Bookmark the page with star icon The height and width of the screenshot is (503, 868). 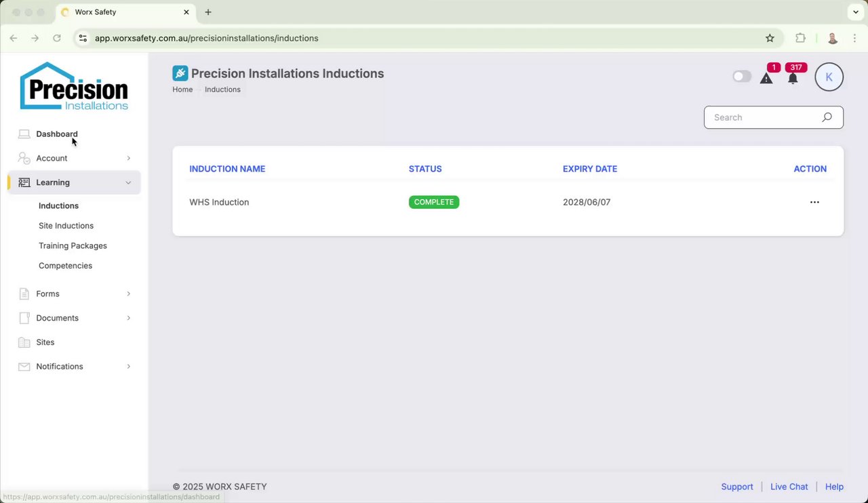pyautogui.click(x=770, y=38)
